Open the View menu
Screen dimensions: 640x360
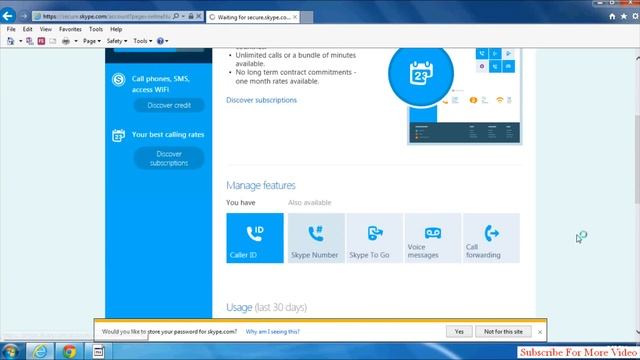(46, 29)
